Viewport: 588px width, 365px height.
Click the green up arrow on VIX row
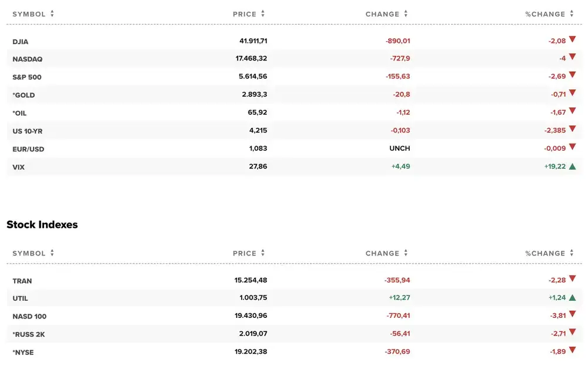click(x=572, y=167)
